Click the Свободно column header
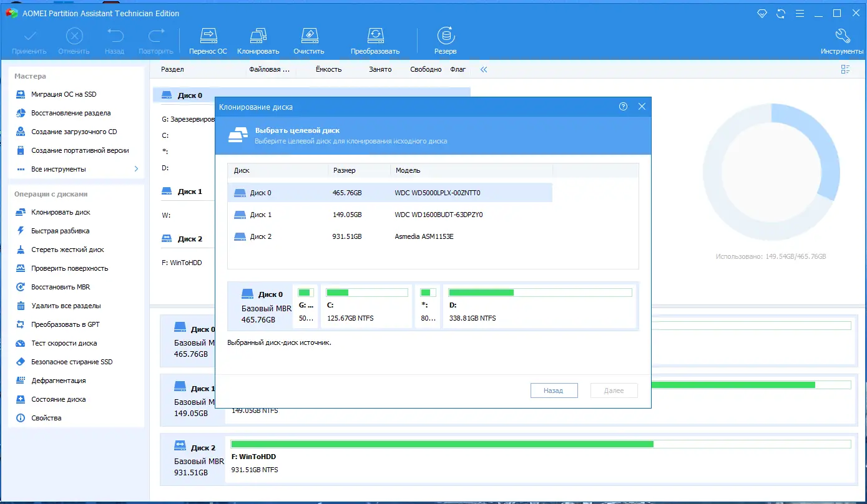867x504 pixels. (426, 69)
